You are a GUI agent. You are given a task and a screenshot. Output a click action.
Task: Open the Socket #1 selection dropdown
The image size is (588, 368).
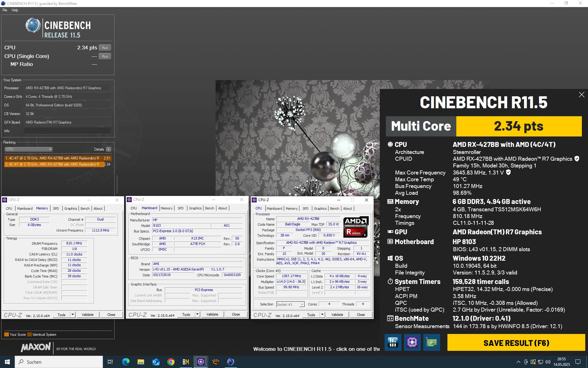(290, 304)
